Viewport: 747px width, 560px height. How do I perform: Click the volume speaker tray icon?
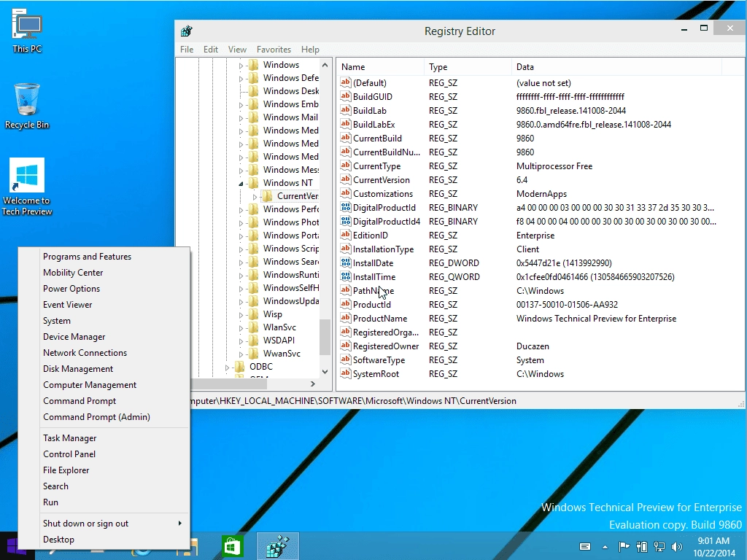click(676, 546)
